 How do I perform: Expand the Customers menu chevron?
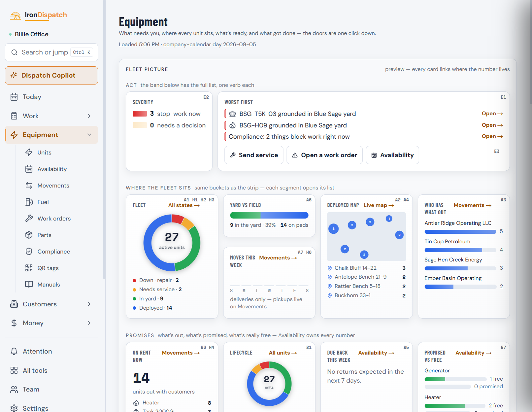click(89, 304)
